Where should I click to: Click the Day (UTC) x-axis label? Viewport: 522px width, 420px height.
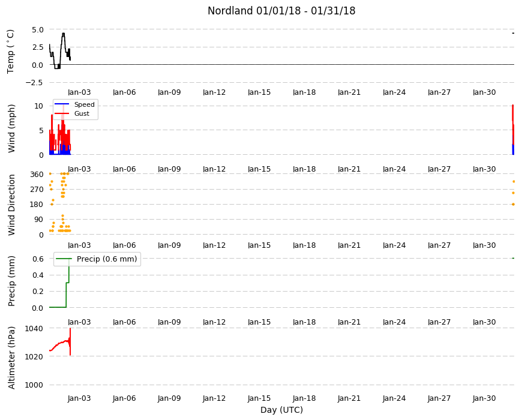click(281, 410)
